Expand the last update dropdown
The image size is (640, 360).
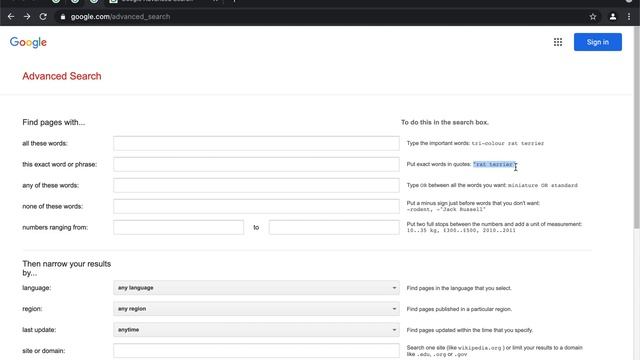point(256,329)
